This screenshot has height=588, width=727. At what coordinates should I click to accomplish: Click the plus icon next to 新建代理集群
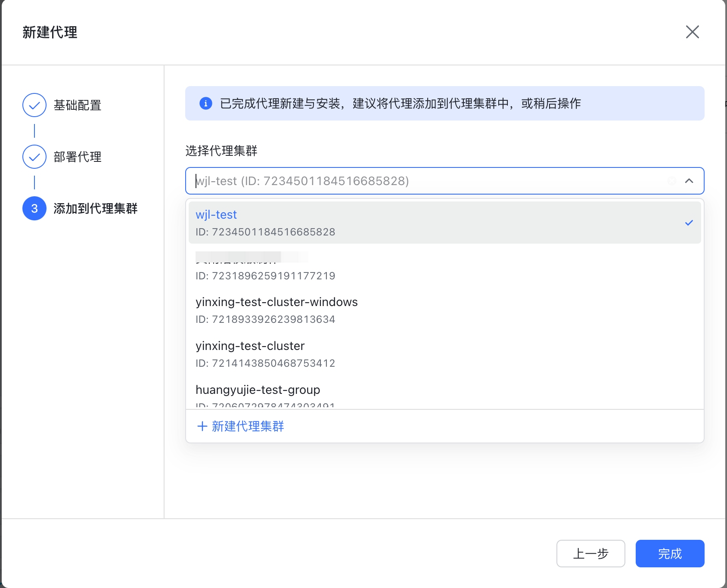tap(202, 426)
